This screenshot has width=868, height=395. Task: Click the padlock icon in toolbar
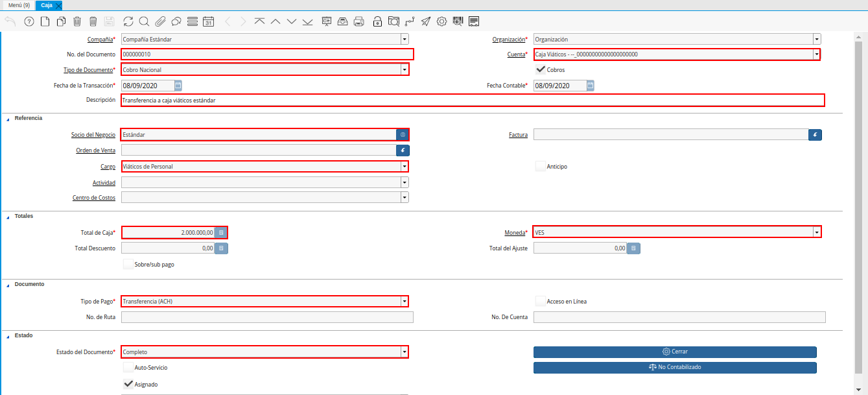pyautogui.click(x=377, y=21)
